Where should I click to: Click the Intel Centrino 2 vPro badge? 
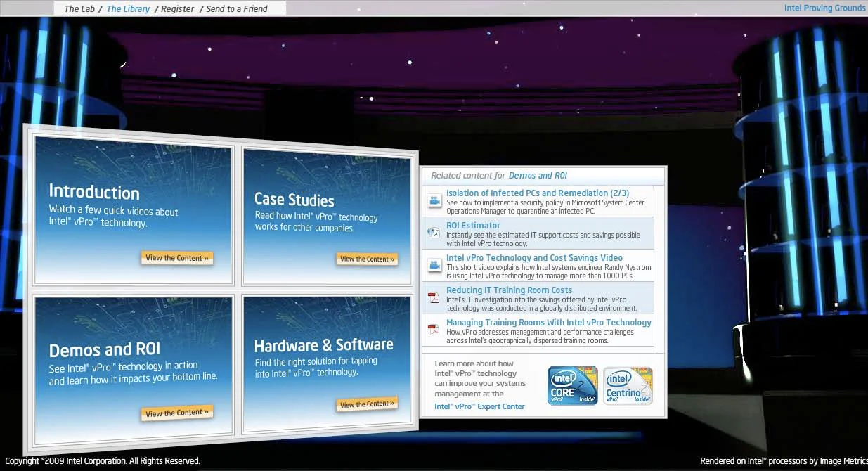[628, 385]
